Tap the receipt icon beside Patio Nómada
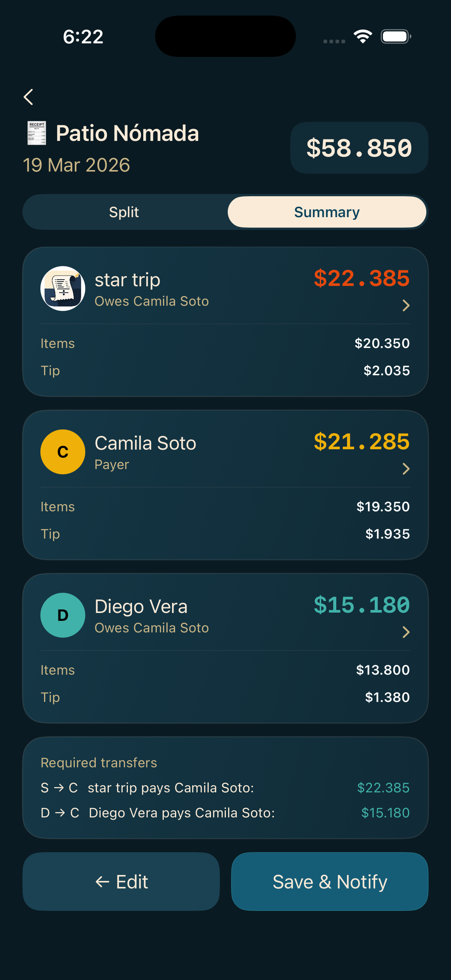451x980 pixels. point(37,133)
